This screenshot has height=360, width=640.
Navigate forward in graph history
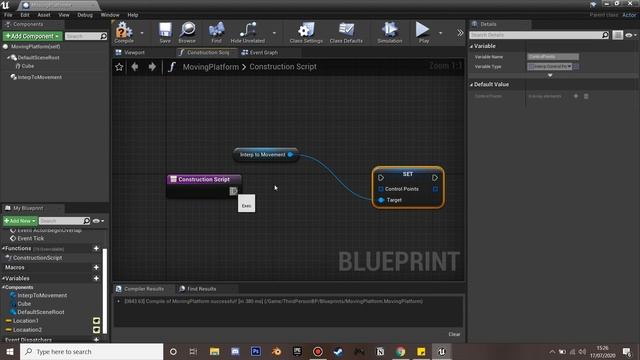tap(152, 67)
